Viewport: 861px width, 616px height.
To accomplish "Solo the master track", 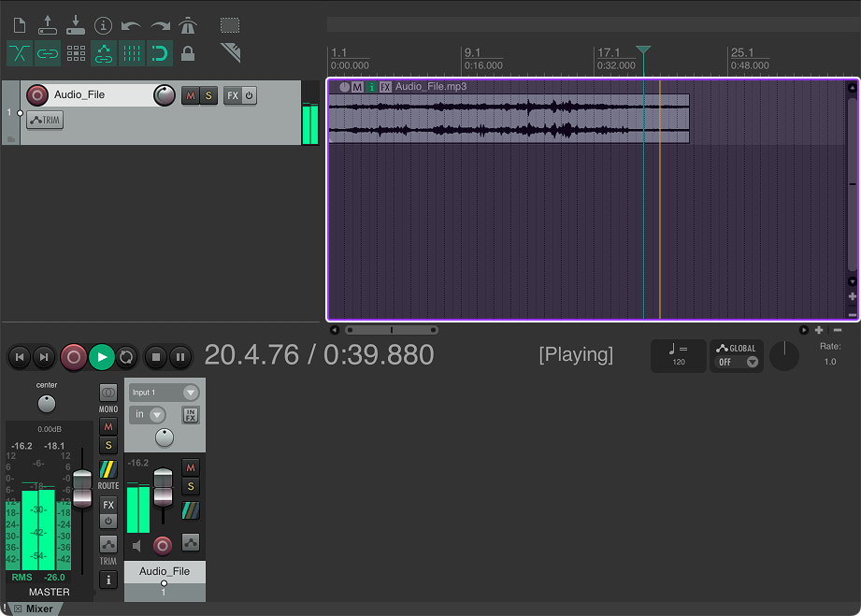I will [108, 445].
